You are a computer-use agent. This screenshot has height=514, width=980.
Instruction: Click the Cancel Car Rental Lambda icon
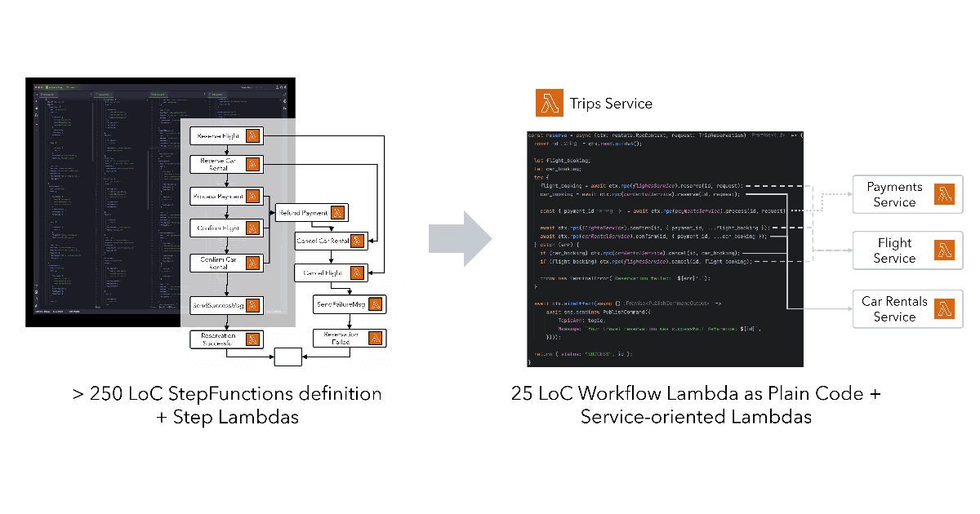(x=358, y=241)
